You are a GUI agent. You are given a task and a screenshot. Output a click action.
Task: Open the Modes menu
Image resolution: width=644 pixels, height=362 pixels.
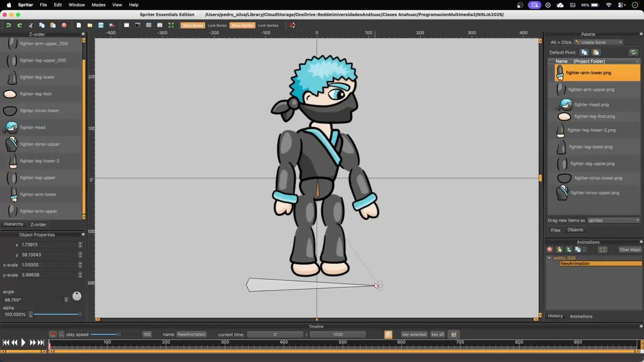coord(99,5)
